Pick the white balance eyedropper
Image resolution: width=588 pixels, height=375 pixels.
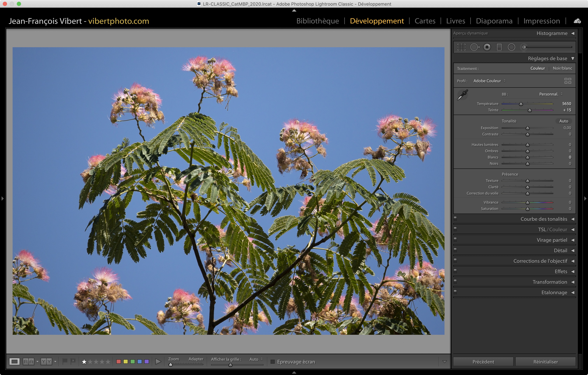click(462, 95)
